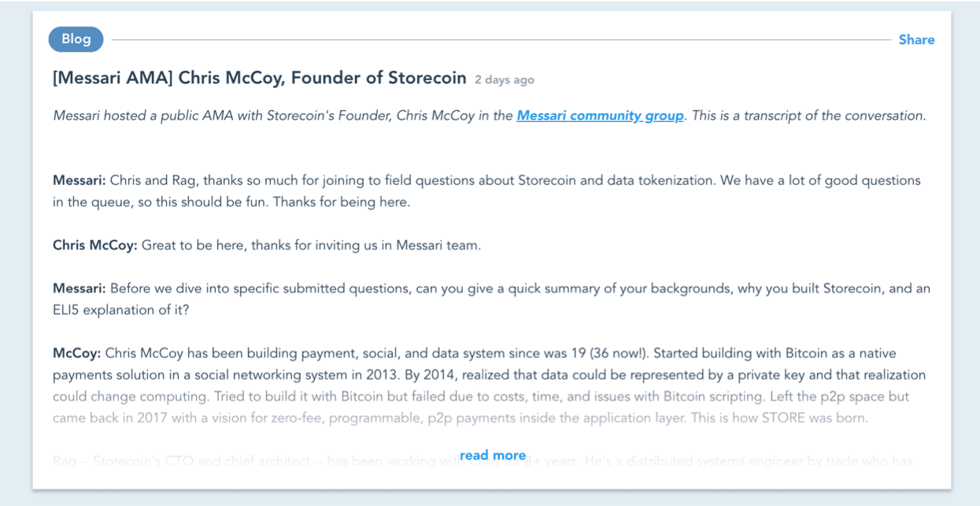Click the bold 'Chris McCoy:' speaker label
The height and width of the screenshot is (506, 980).
pyautogui.click(x=94, y=245)
